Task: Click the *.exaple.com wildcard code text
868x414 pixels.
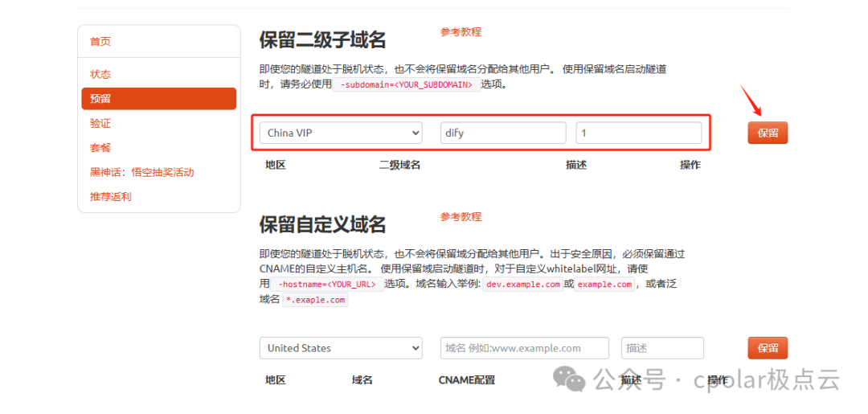Action: pyautogui.click(x=316, y=300)
